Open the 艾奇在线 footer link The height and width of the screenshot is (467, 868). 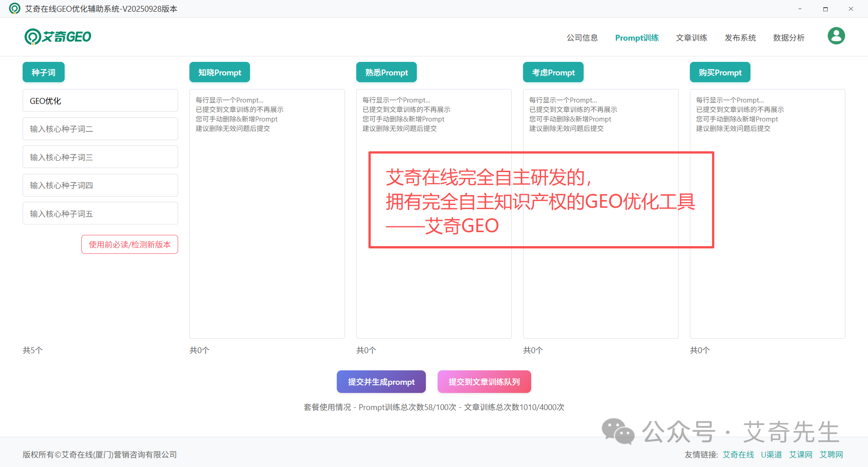(738, 454)
